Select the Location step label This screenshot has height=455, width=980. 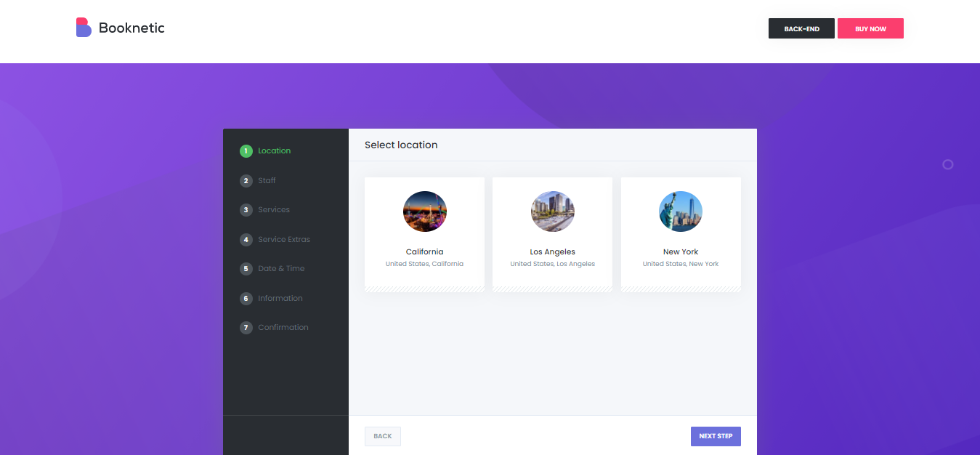(x=275, y=151)
